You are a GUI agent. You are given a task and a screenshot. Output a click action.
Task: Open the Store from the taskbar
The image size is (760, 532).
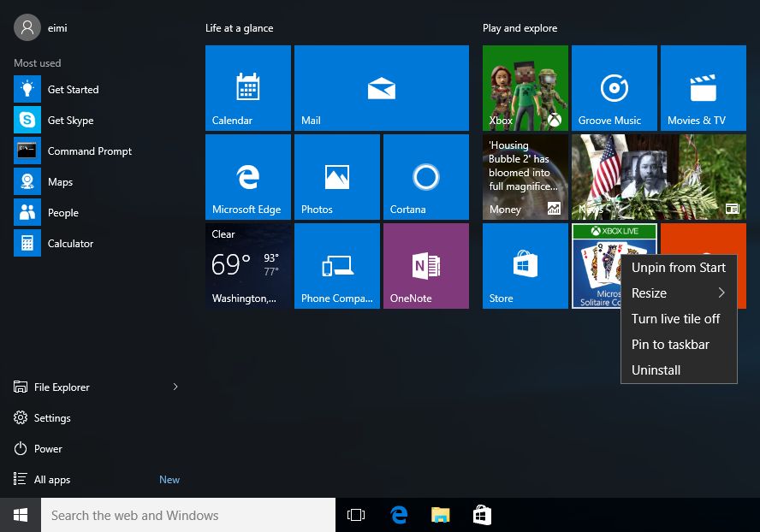(x=482, y=515)
